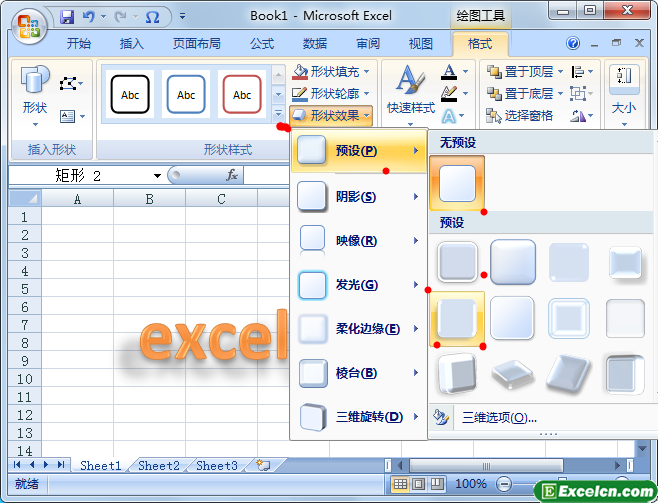
Task: Open the 三维旋转(D) 3-D rotation submenu
Action: point(359,417)
